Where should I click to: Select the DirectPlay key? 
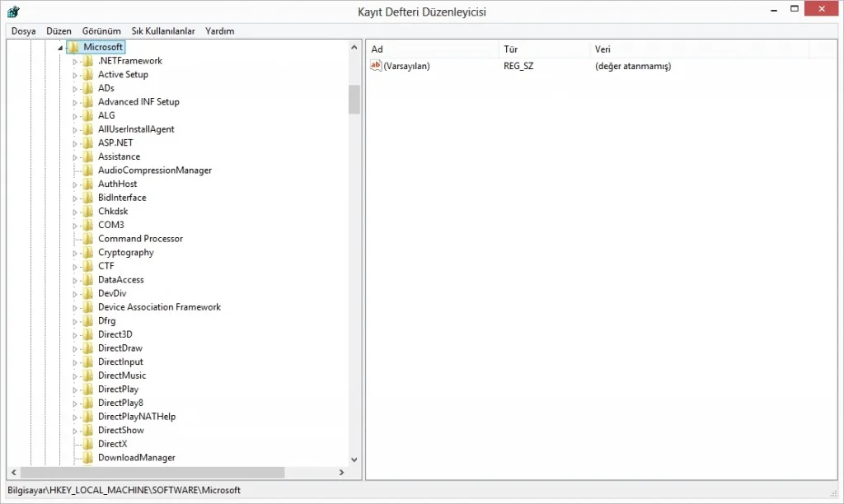pos(119,389)
